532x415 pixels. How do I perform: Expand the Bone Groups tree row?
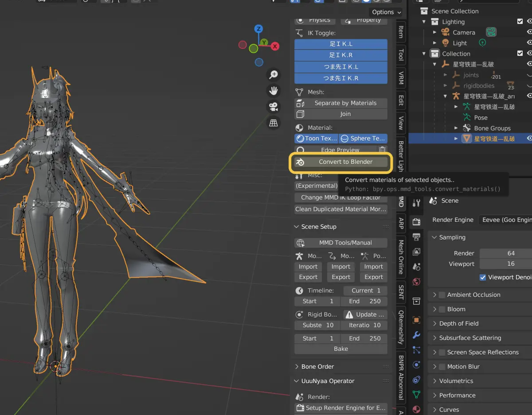[456, 128]
